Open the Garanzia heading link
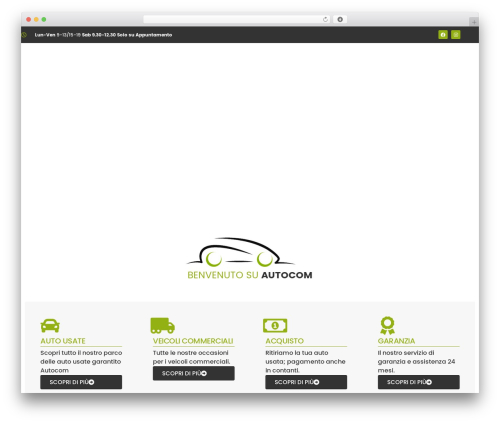500x423 pixels. (396, 341)
